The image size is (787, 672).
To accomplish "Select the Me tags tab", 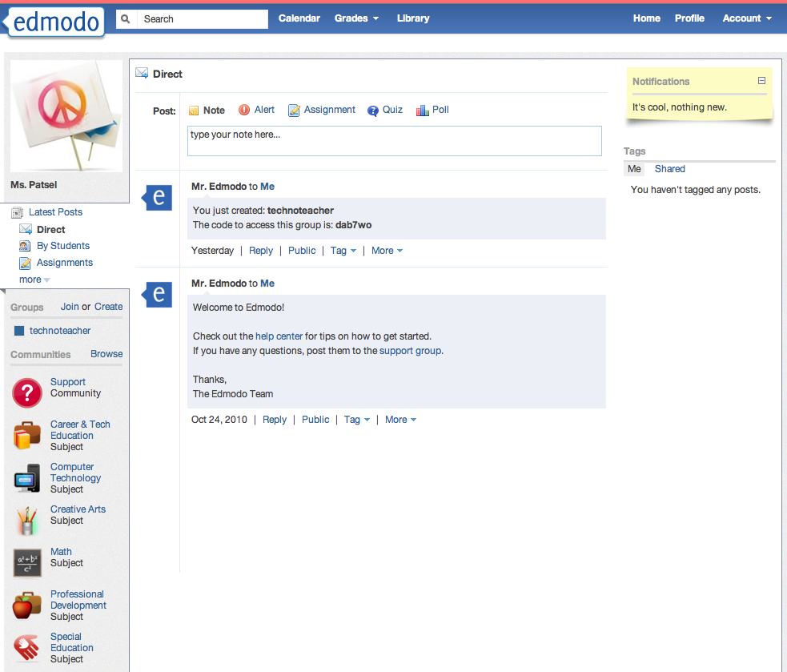I will point(634,169).
